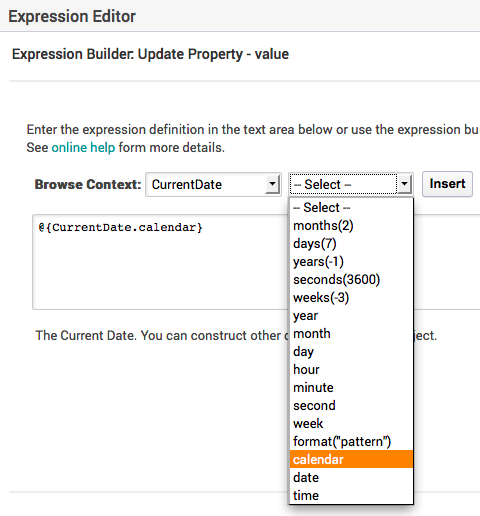Click inside the expression text area
The image size is (480, 516).
tap(160, 262)
